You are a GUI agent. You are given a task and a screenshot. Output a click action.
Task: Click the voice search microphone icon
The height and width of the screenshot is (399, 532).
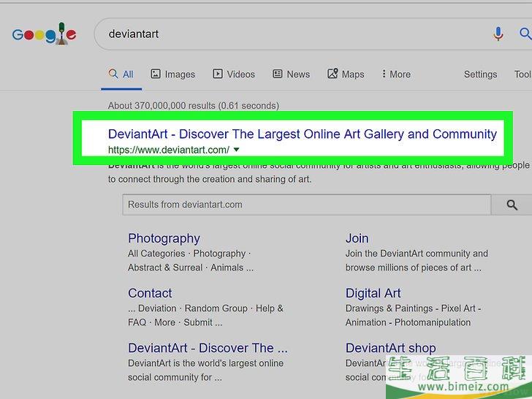(498, 34)
